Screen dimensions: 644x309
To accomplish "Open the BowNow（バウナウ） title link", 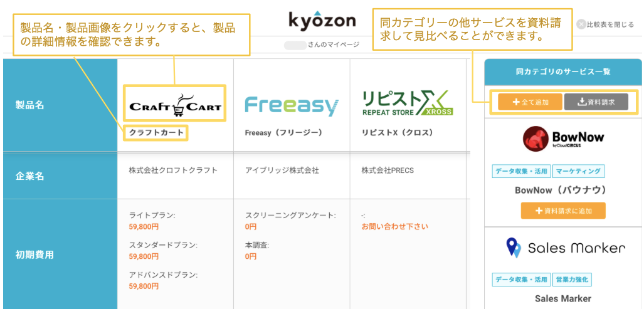I will pyautogui.click(x=562, y=190).
